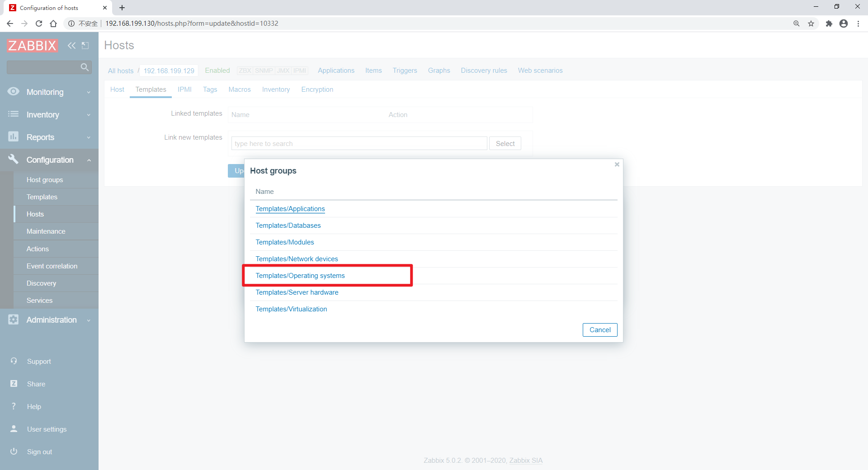Go back in browser history
The width and height of the screenshot is (868, 470).
10,23
